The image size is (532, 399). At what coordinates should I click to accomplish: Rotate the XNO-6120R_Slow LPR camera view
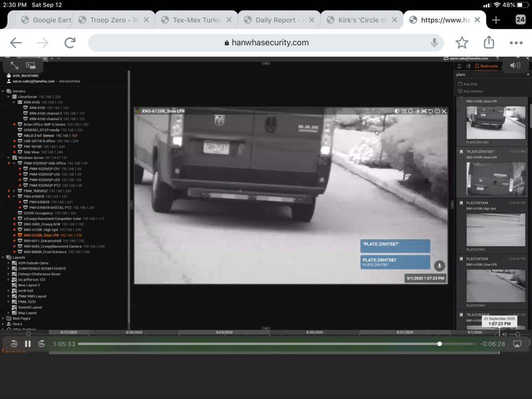[x=431, y=111]
